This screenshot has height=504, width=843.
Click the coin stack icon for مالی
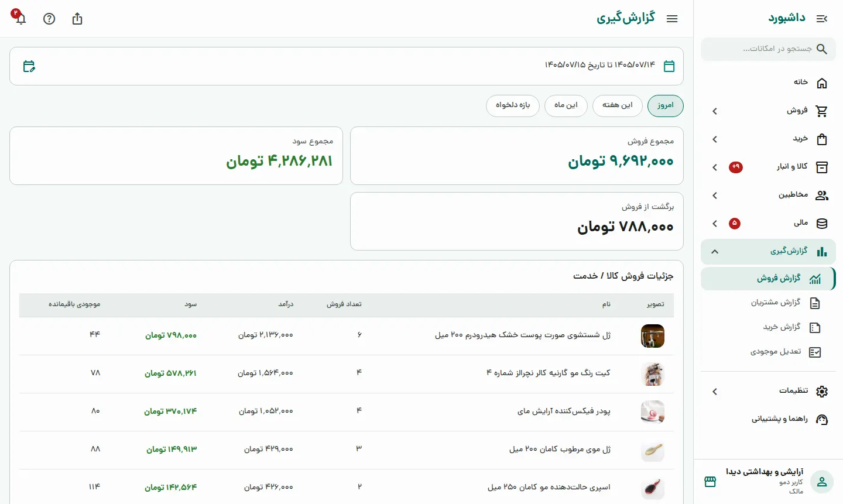(822, 224)
